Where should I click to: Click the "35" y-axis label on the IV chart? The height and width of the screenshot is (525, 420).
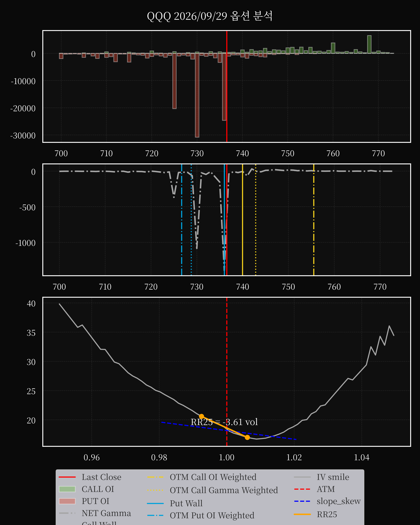(x=31, y=333)
